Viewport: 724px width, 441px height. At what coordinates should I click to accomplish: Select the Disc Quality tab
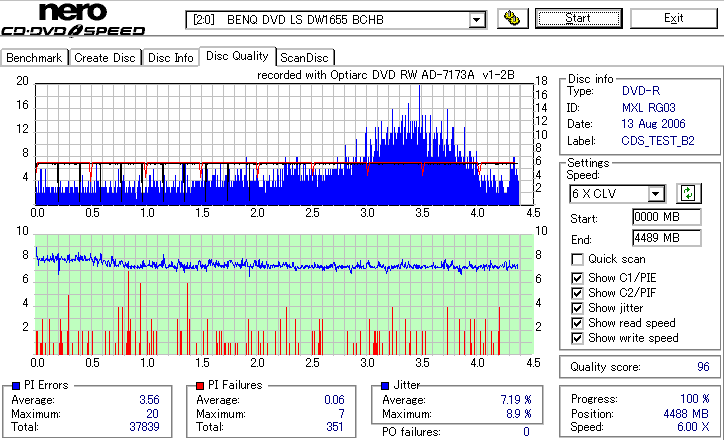click(x=237, y=56)
